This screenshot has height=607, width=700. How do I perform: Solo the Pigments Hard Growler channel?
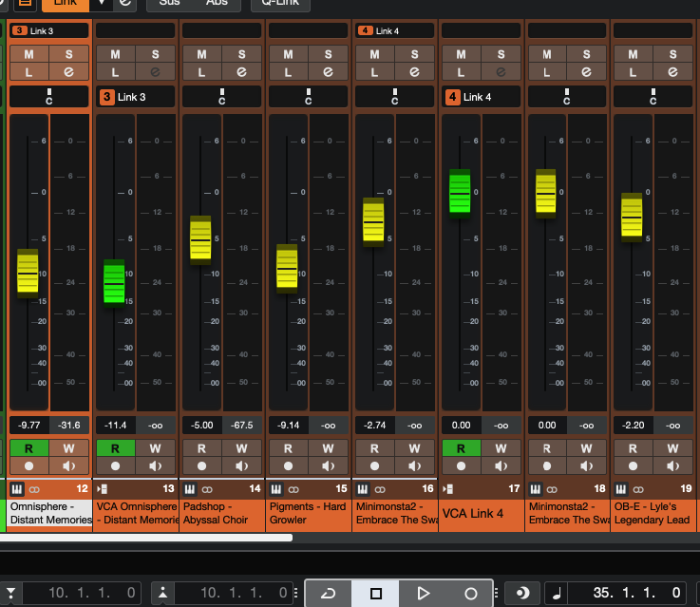pyautogui.click(x=329, y=54)
